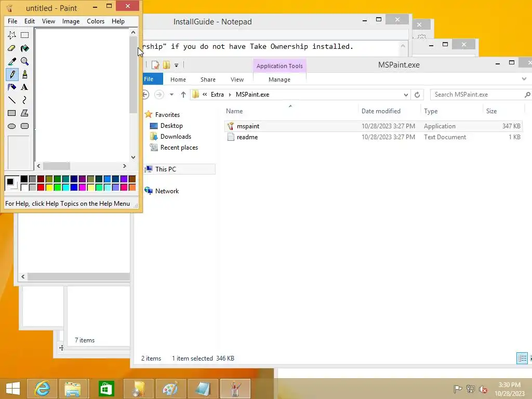Viewport: 532px width, 399px height.
Task: Select Network in the navigation pane
Action: pos(167,191)
